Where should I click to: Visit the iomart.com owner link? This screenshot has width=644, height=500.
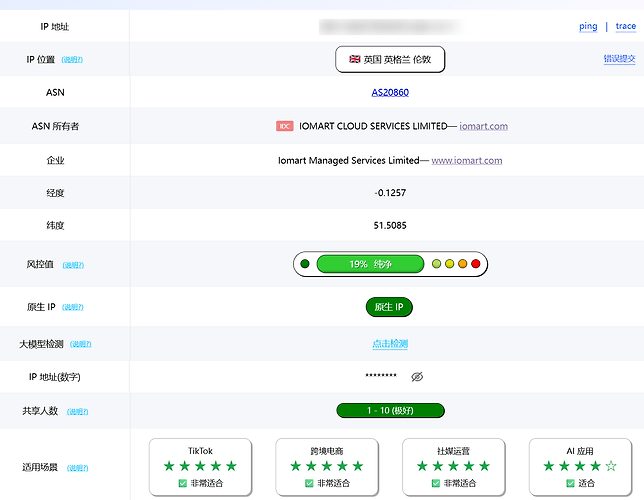click(483, 126)
